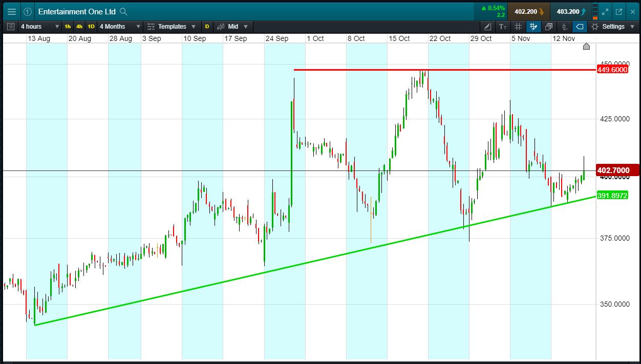Expand the 4 hours interval dropdown

pos(39,27)
